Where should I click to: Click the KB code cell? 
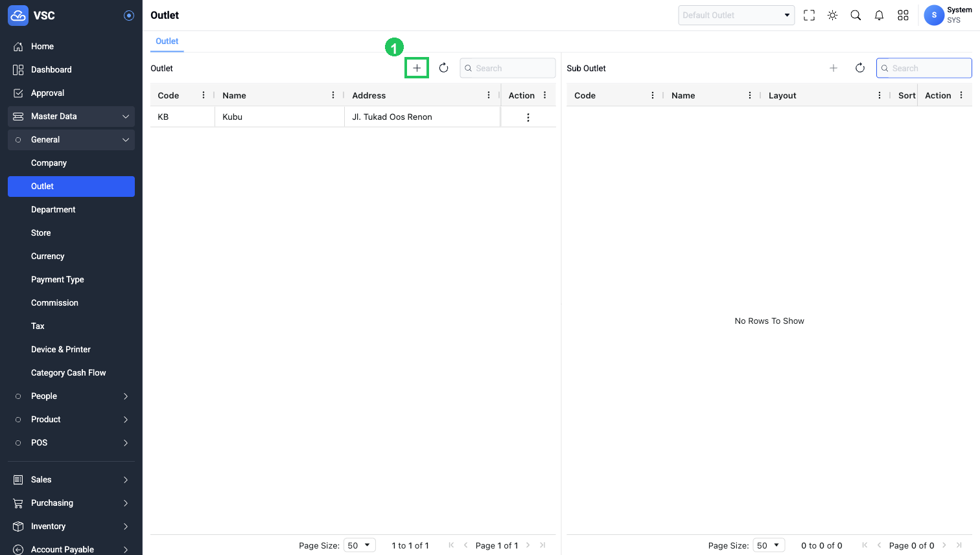183,117
